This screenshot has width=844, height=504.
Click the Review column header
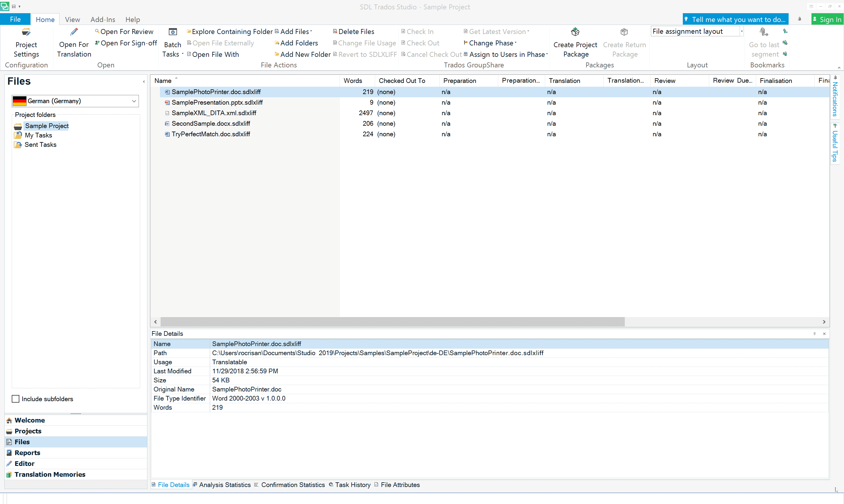(679, 81)
